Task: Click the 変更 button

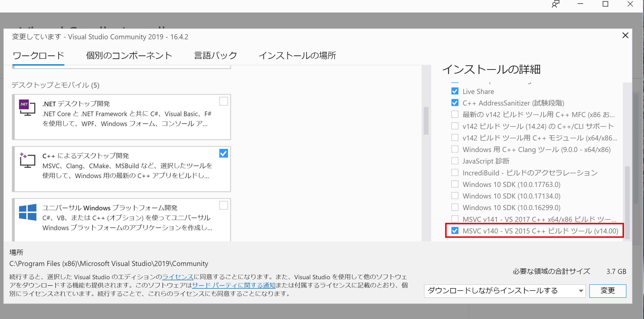Action: point(608,291)
